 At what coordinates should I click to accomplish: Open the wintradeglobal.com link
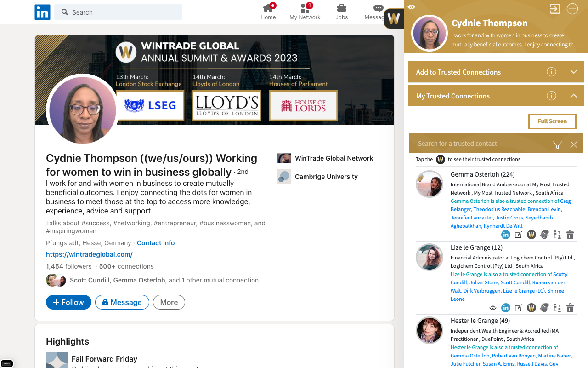[x=89, y=254]
